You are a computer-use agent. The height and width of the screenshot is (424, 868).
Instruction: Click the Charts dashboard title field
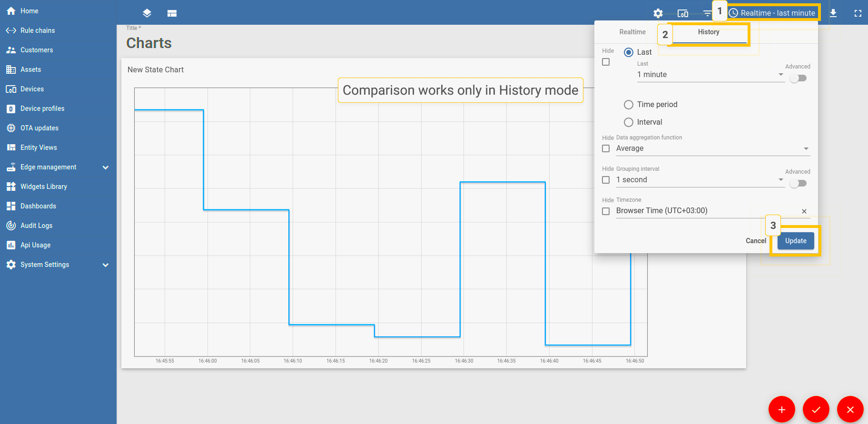click(x=149, y=43)
